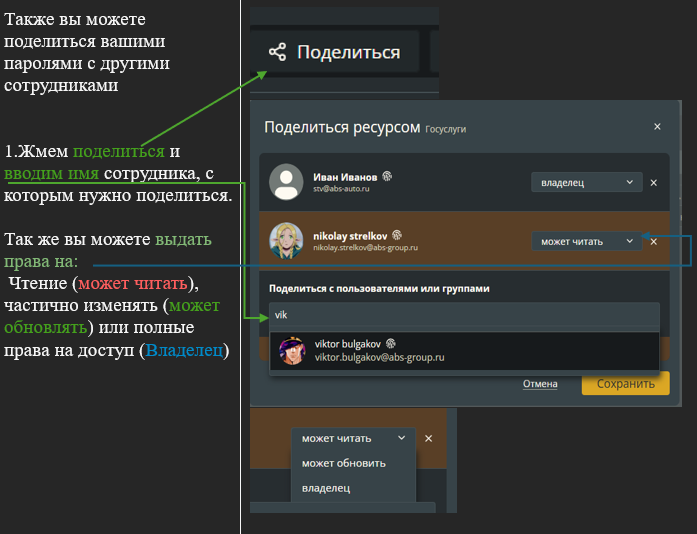
Task: Click email viktor.bulgakov@abs-group.ru
Action: tap(380, 357)
